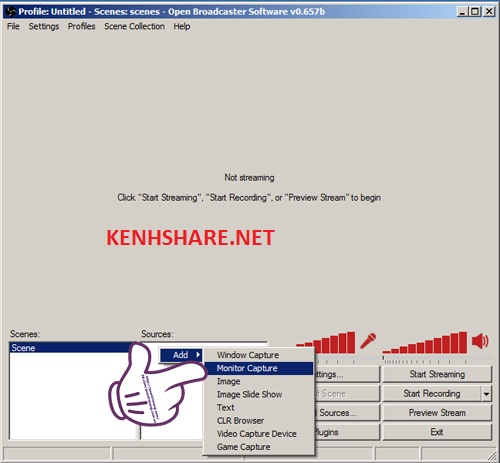Open the Settings menu

coord(44,26)
